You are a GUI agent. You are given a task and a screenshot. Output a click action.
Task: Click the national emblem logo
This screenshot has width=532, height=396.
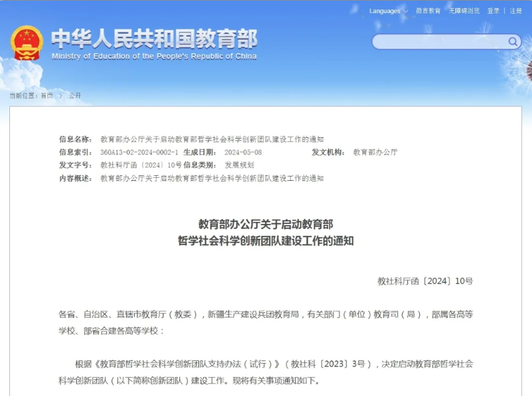coord(27,42)
